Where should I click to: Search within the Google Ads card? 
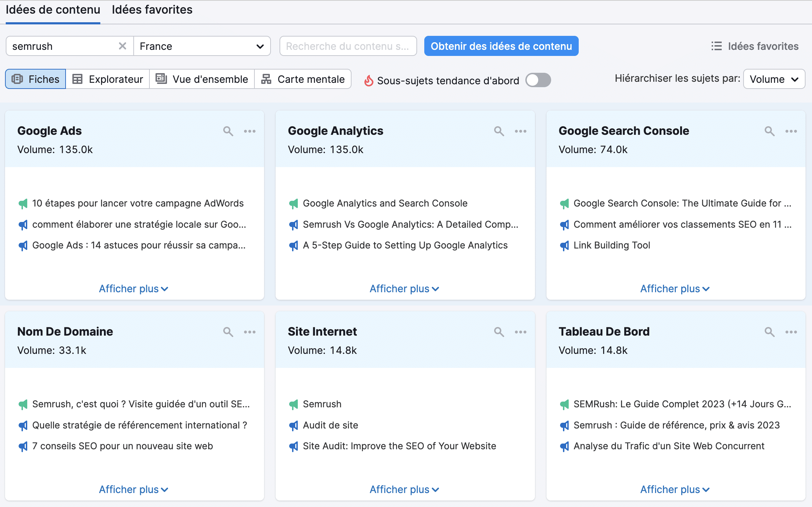(228, 131)
